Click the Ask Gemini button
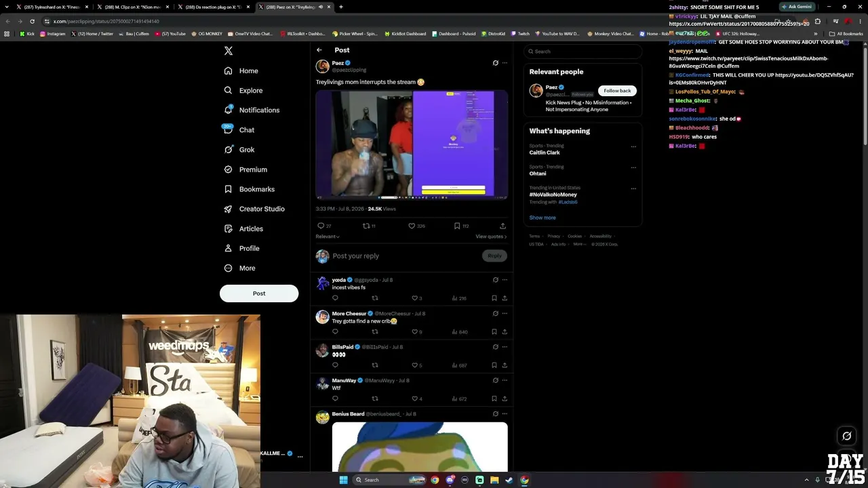Viewport: 868px width, 488px height. click(x=797, y=7)
